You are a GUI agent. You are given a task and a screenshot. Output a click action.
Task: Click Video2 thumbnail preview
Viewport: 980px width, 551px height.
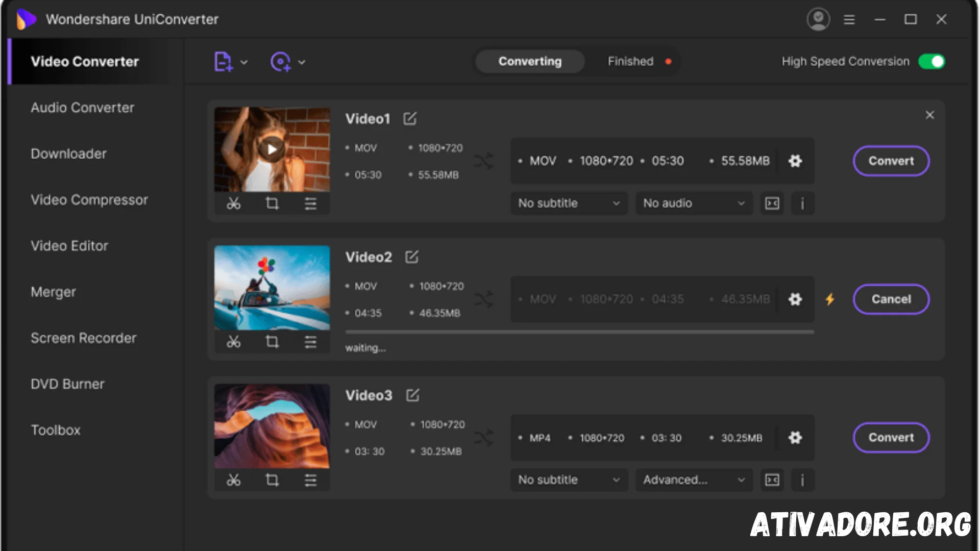272,288
